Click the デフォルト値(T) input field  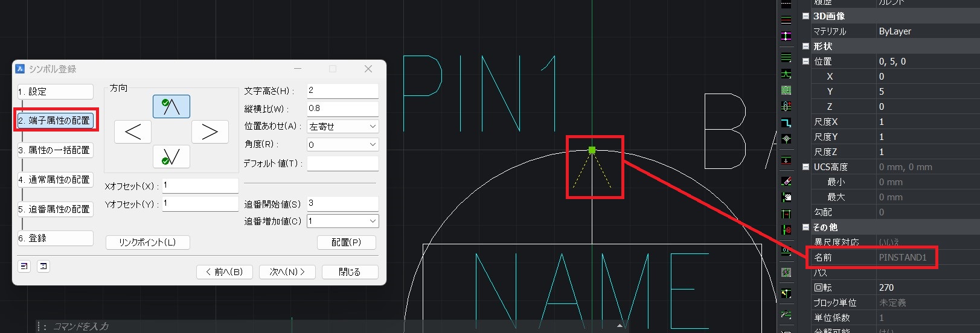pos(342,163)
